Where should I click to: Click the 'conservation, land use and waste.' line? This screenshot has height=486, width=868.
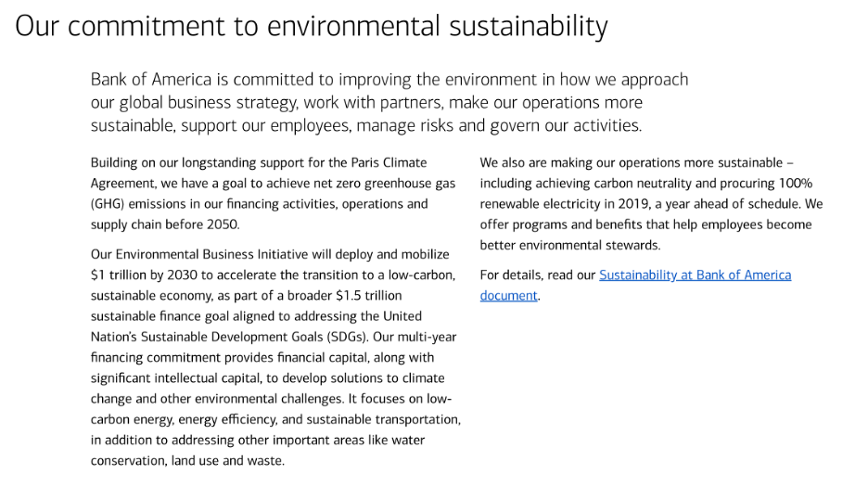coord(187,461)
